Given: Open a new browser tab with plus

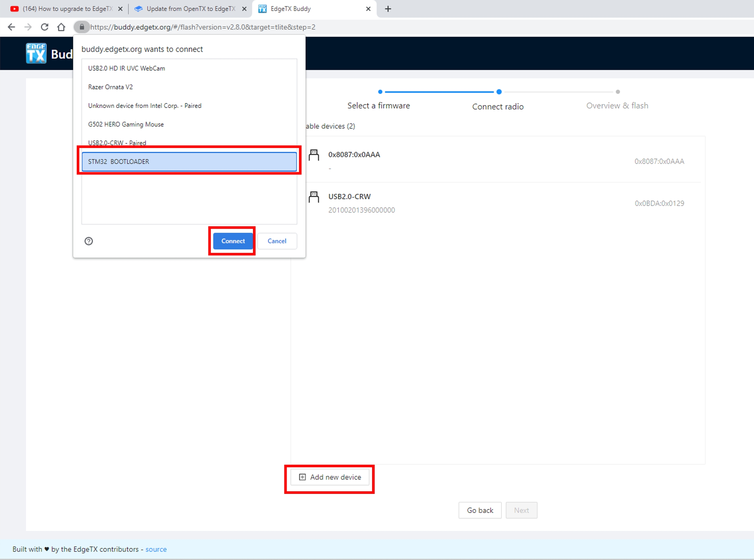Looking at the screenshot, I should point(388,9).
